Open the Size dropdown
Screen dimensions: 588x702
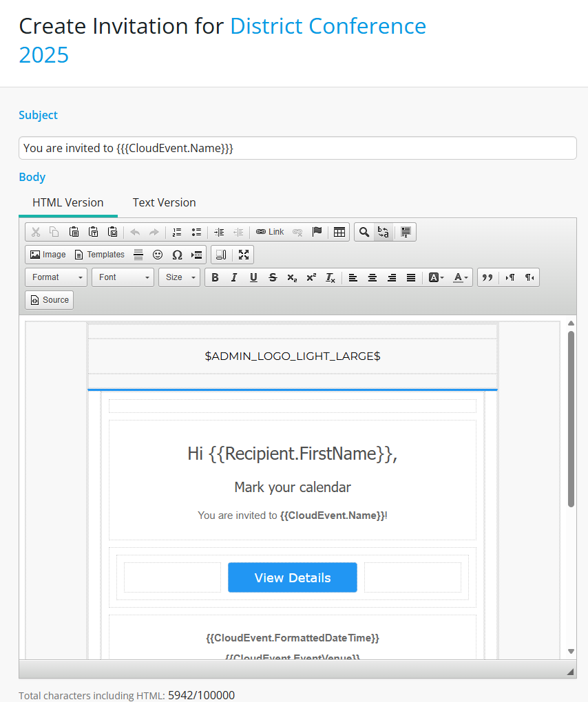point(179,277)
